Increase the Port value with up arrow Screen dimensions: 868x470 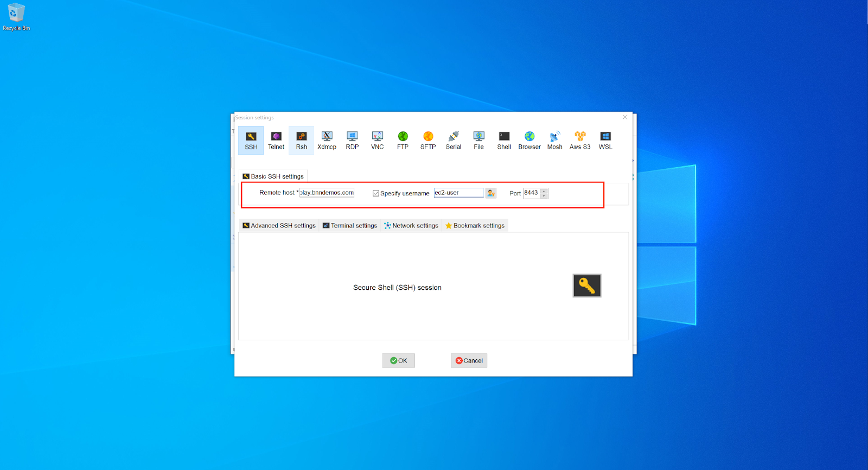click(x=544, y=190)
